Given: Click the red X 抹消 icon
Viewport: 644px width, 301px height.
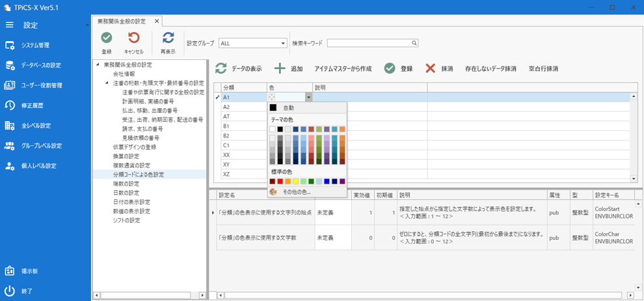Looking at the screenshot, I should point(430,68).
